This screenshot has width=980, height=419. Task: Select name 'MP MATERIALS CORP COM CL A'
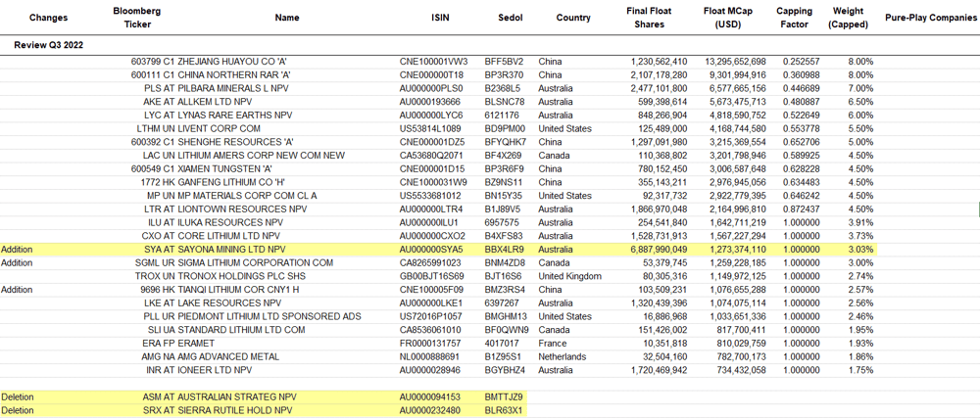tap(248, 196)
